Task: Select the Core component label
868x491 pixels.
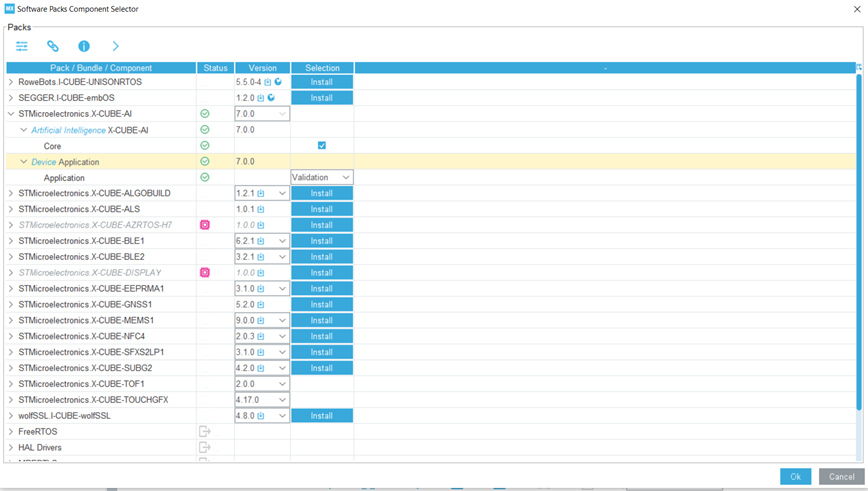Action: point(52,146)
